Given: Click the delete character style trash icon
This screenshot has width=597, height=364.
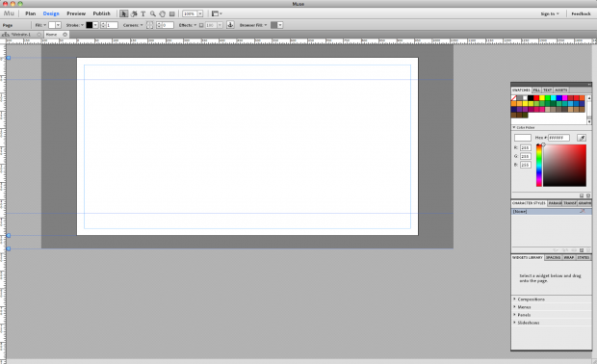Looking at the screenshot, I should [x=588, y=250].
